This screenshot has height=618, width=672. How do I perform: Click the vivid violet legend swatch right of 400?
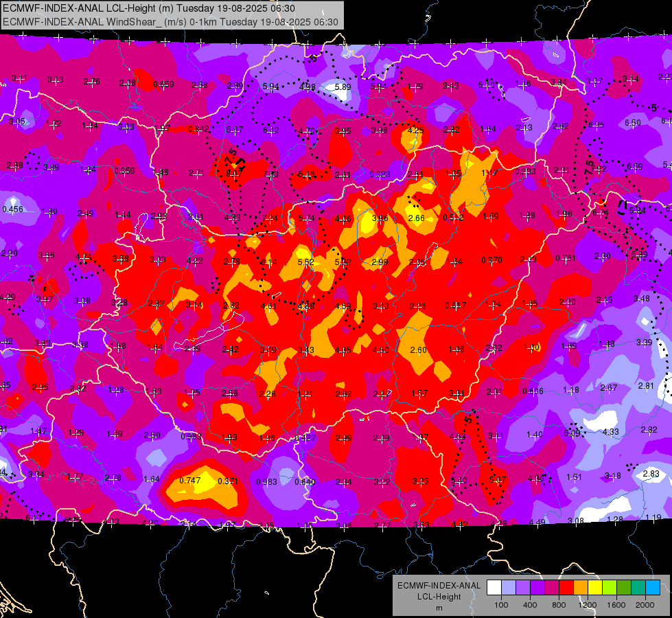coord(537,588)
